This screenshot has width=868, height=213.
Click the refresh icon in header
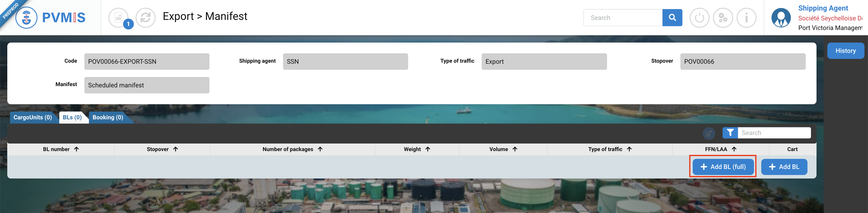pyautogui.click(x=146, y=18)
